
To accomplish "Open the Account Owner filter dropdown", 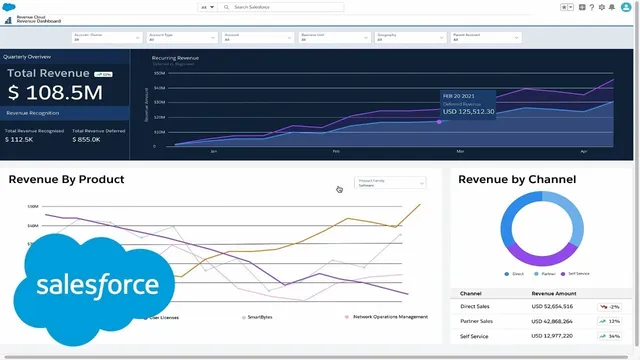I will [x=107, y=37].
